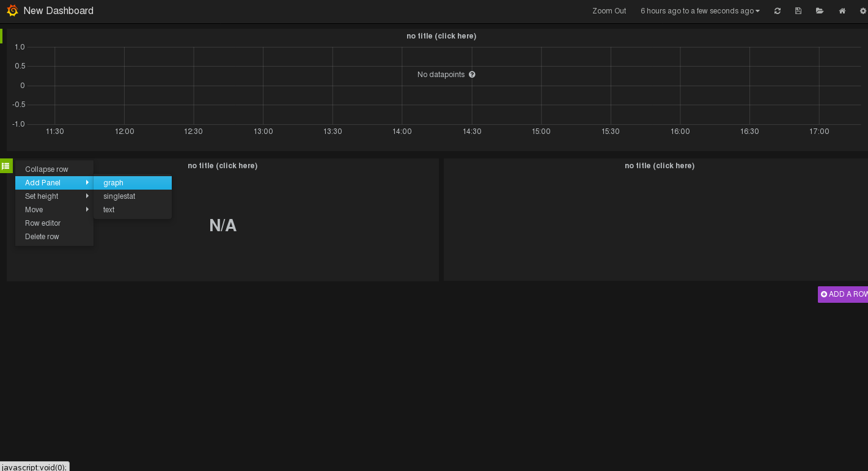Viewport: 868px width, 471px height.
Task: Open the time range picker dropdown
Action: (x=700, y=11)
